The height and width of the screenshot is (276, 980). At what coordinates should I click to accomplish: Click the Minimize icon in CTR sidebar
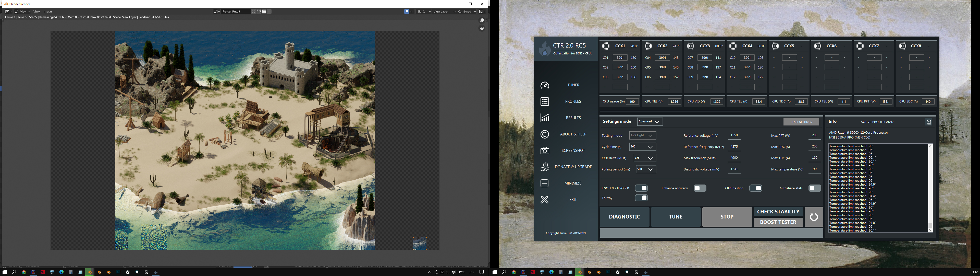click(545, 183)
